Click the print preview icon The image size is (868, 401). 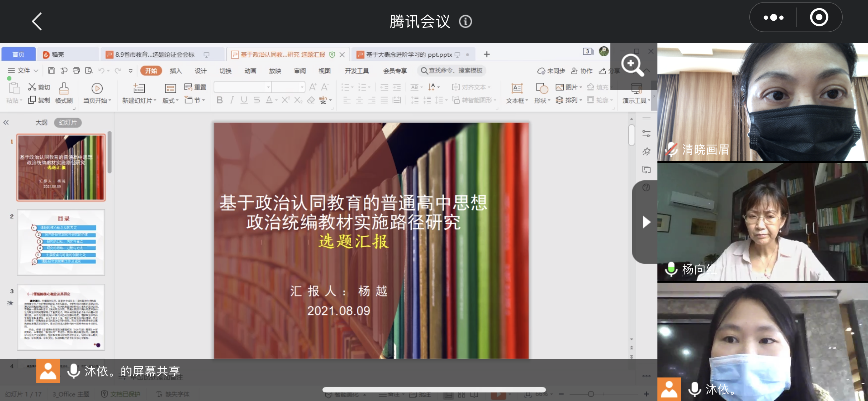89,71
